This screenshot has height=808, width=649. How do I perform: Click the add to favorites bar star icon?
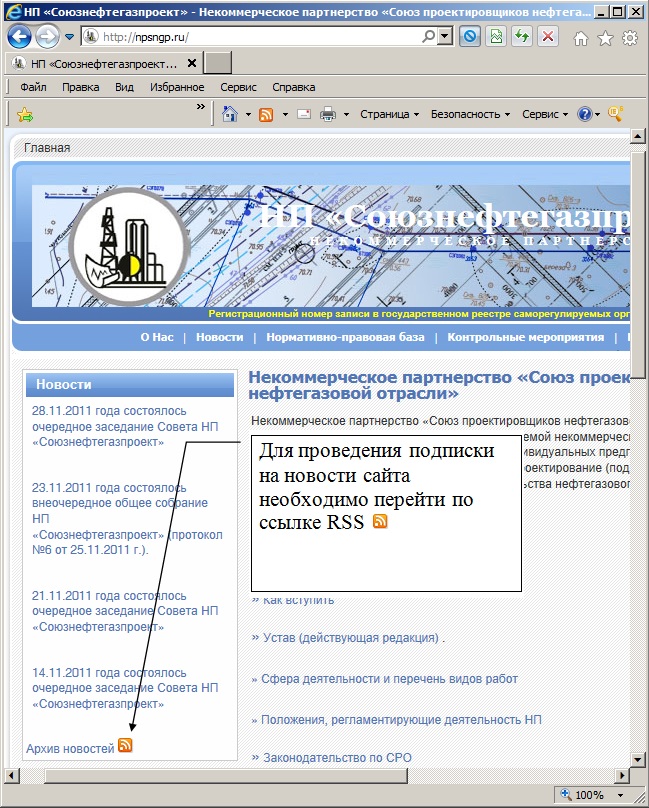tap(24, 114)
